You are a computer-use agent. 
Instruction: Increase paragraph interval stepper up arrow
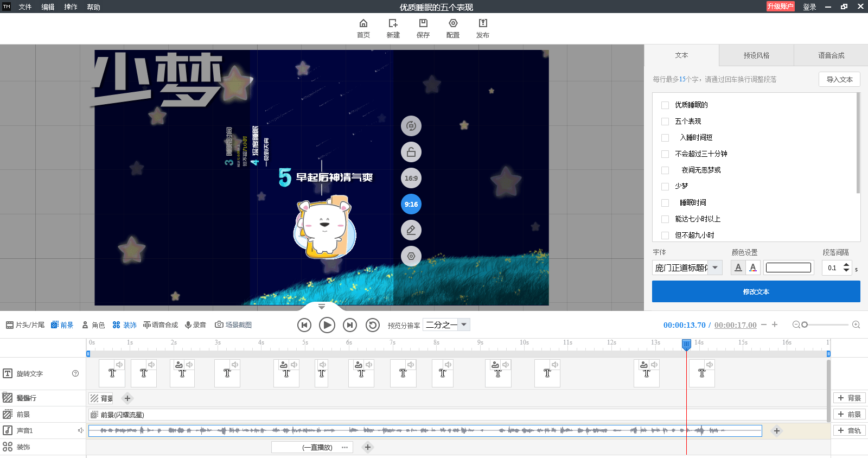(x=846, y=265)
